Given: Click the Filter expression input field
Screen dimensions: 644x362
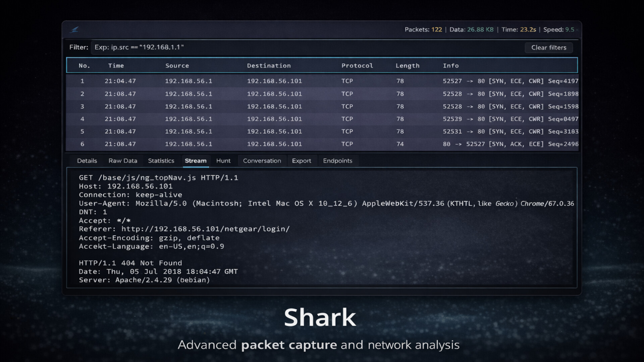Looking at the screenshot, I should 235,47.
